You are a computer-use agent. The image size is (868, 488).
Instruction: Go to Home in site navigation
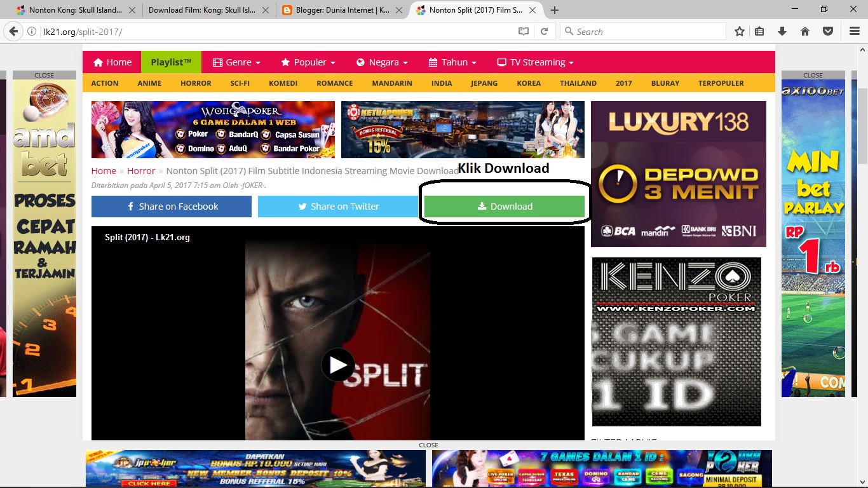[112, 62]
